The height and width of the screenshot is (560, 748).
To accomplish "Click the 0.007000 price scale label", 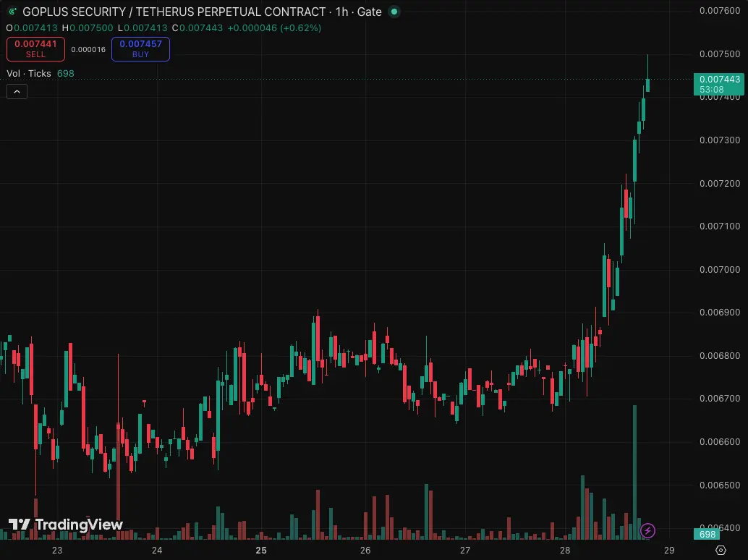I will click(720, 269).
